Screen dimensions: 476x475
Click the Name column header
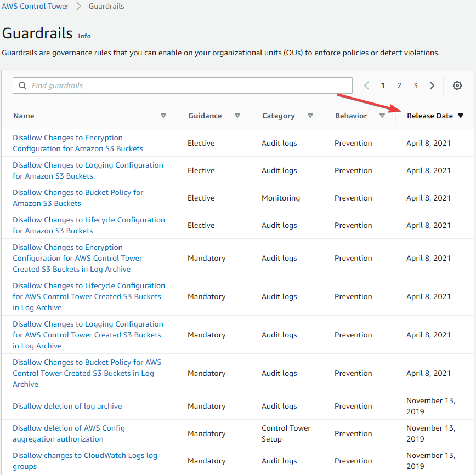click(24, 116)
